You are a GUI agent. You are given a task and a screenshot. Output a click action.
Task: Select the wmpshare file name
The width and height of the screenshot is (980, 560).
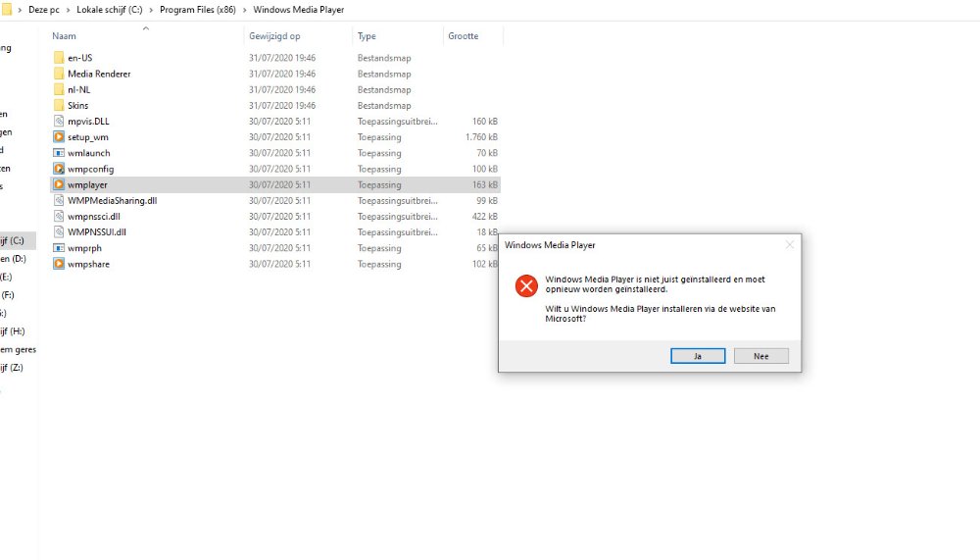coord(89,264)
